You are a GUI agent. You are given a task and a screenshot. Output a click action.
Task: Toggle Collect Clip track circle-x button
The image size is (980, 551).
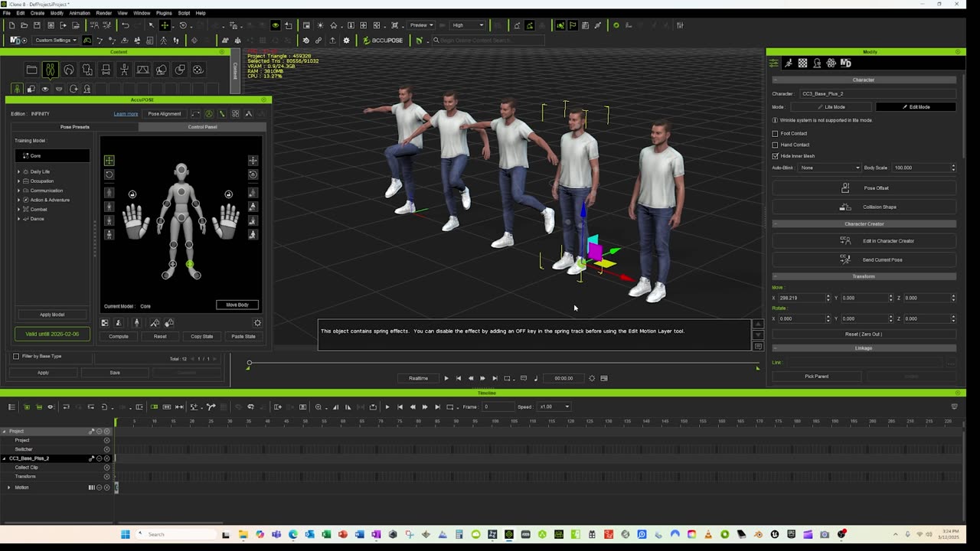click(106, 468)
